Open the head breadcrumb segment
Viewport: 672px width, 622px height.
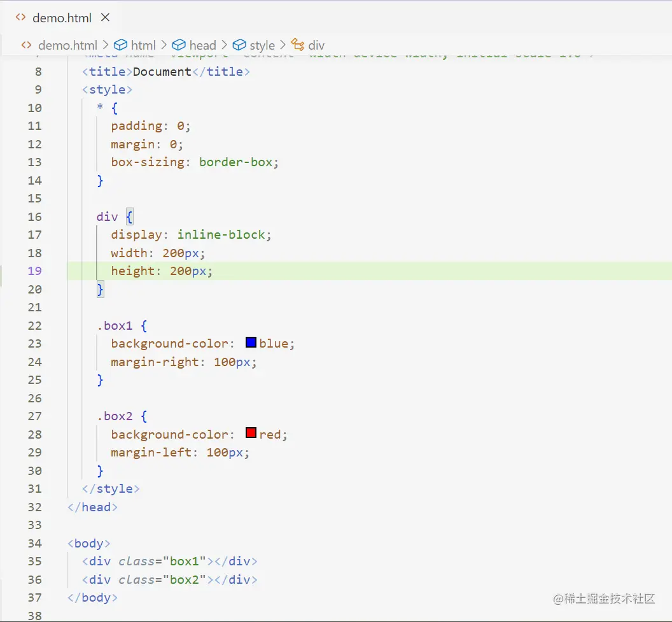coord(203,45)
